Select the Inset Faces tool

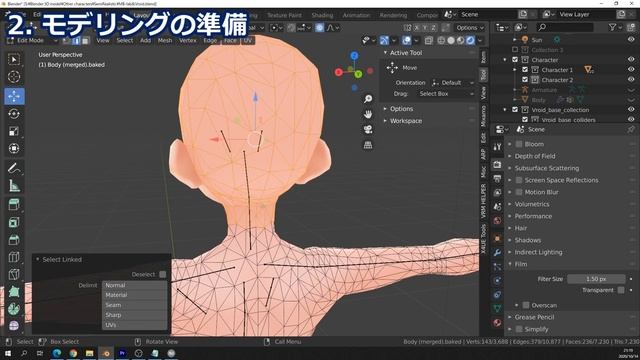point(14,222)
